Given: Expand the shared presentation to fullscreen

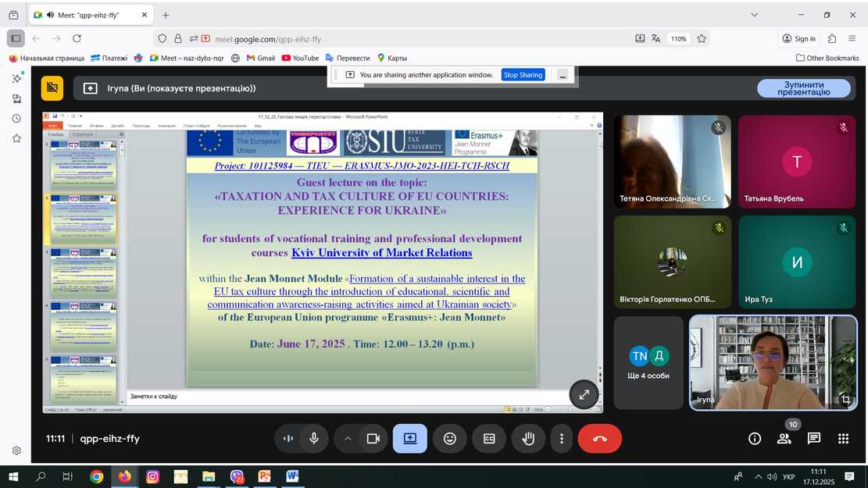Looking at the screenshot, I should (584, 394).
